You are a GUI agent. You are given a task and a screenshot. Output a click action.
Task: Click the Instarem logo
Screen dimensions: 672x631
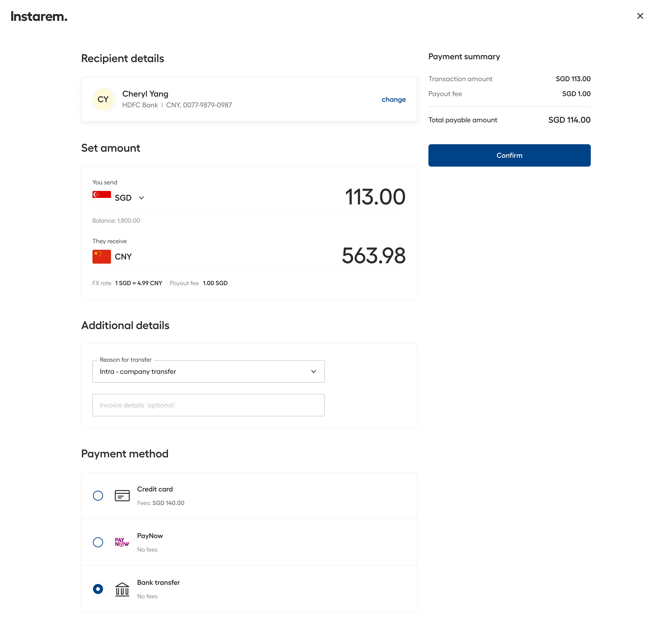39,16
